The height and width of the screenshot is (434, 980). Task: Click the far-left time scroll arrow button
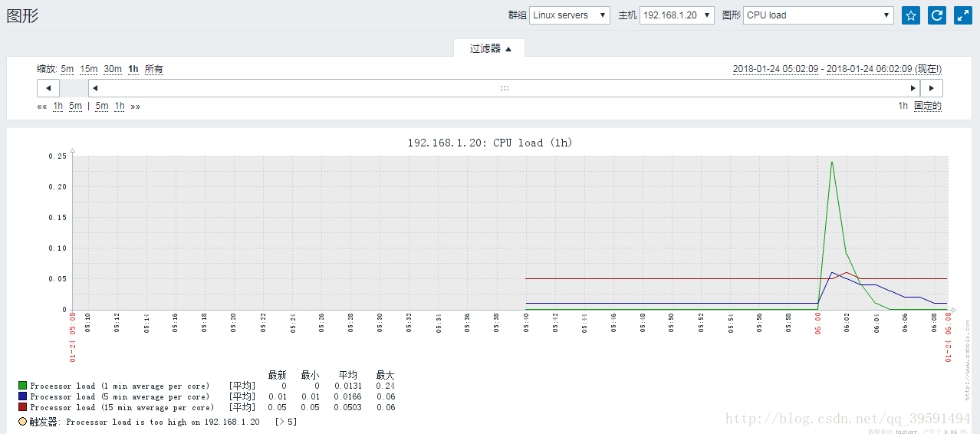coord(48,88)
